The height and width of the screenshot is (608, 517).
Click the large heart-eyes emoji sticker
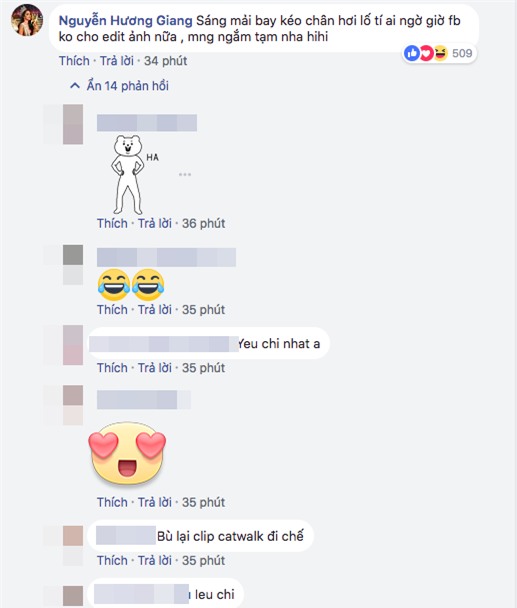coord(127,454)
